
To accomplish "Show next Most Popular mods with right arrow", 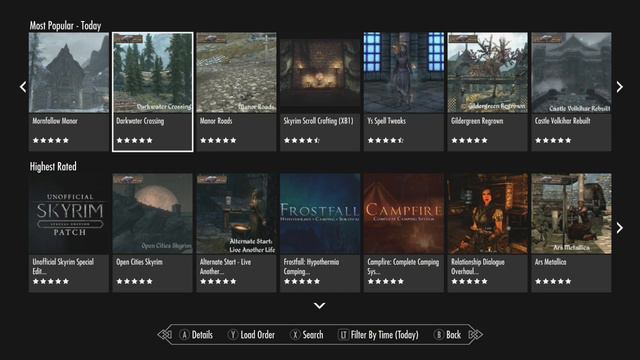I will [620, 87].
